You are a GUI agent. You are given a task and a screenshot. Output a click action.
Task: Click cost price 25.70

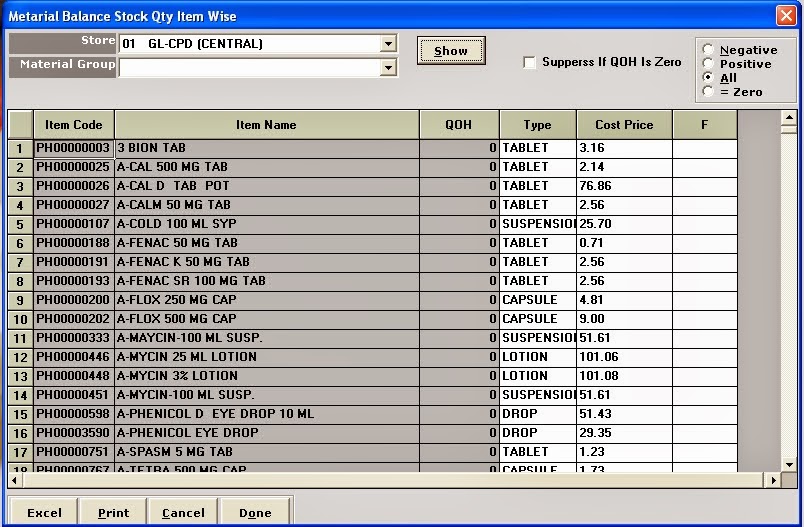coord(625,224)
